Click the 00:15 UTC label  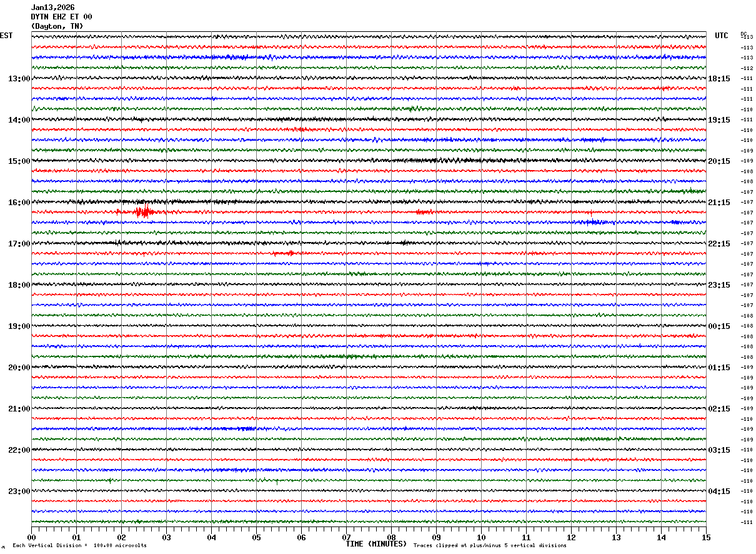(719, 326)
